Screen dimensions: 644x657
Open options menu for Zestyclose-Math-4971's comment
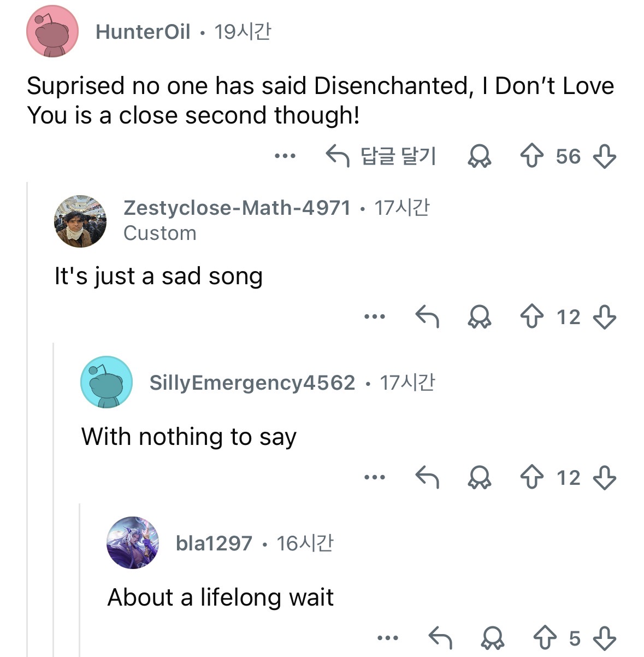click(x=375, y=317)
